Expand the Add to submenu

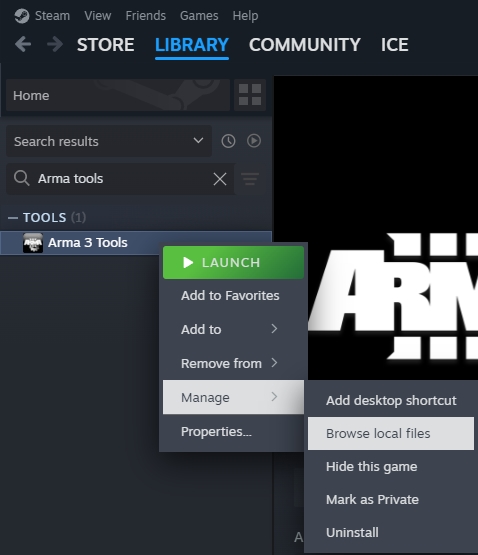[x=232, y=330]
